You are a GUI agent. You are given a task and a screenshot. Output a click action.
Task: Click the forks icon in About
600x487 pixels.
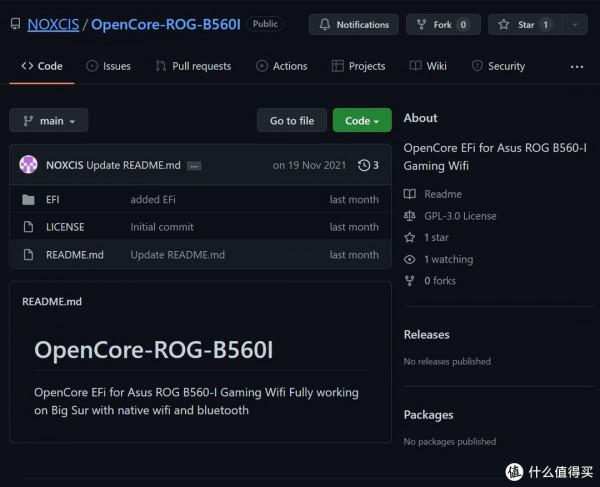(409, 281)
